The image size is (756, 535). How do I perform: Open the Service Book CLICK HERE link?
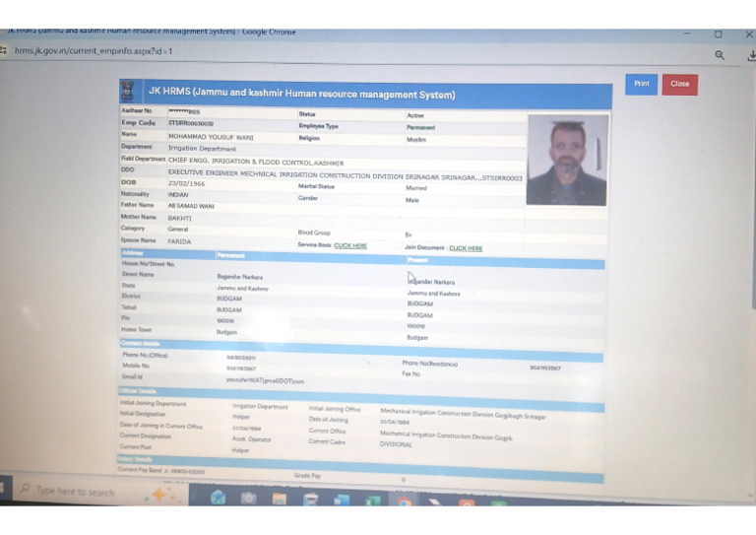pos(350,245)
